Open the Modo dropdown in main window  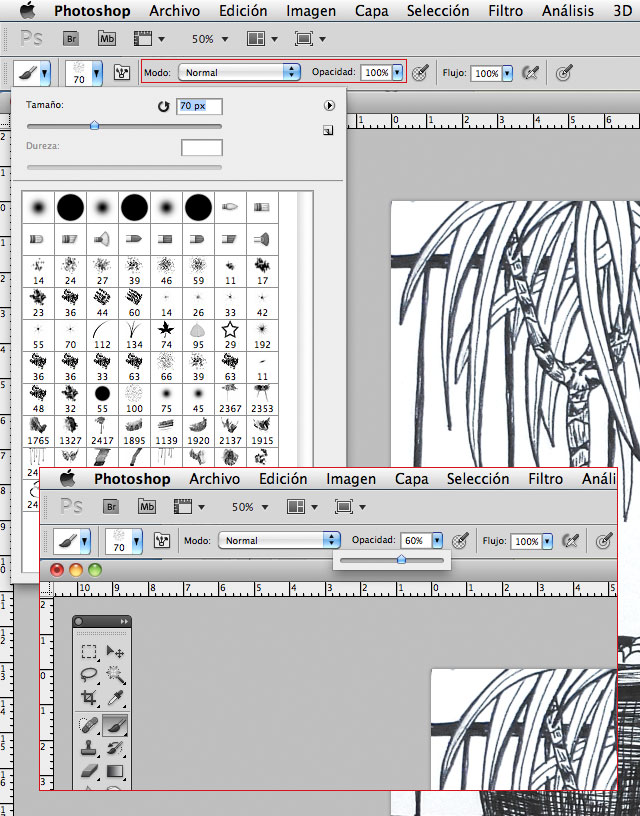239,72
